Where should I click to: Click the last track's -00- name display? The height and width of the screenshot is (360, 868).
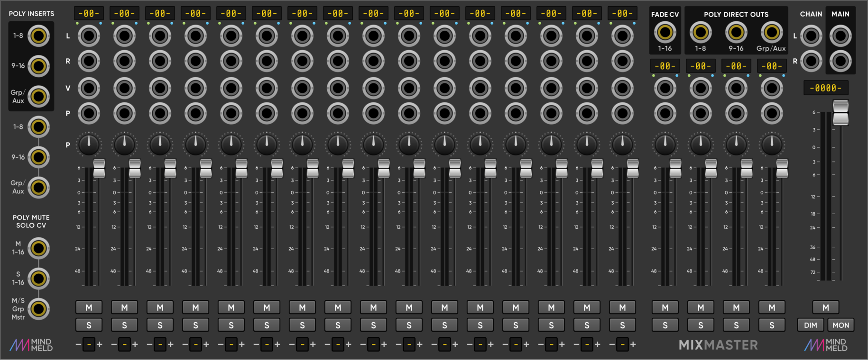622,14
